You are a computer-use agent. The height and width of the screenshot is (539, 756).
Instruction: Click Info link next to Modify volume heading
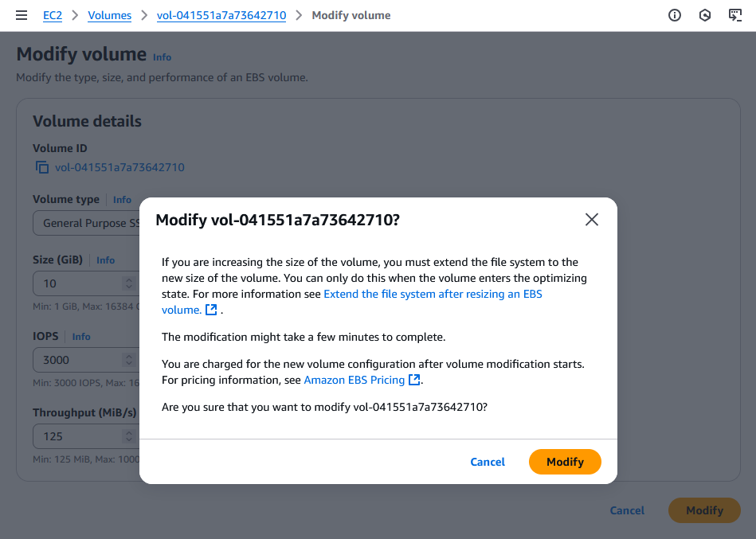[x=162, y=57]
